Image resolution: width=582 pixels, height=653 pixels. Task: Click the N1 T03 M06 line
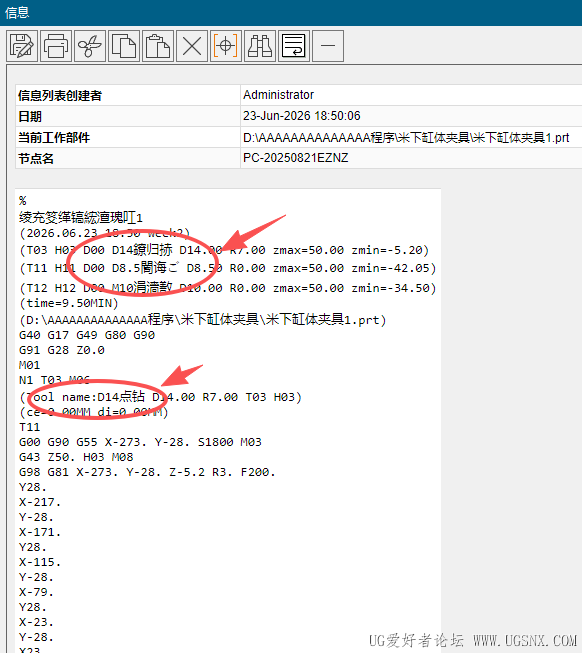[x=55, y=380]
